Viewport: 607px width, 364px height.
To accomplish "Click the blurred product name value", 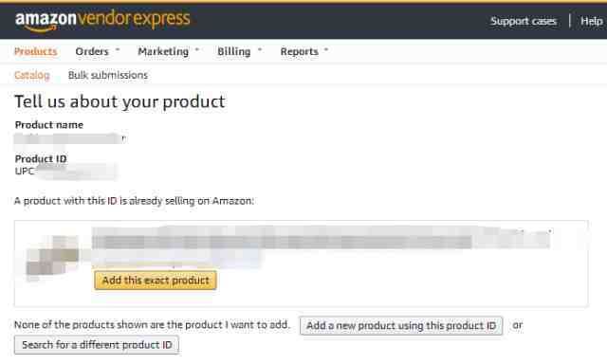I will [69, 138].
